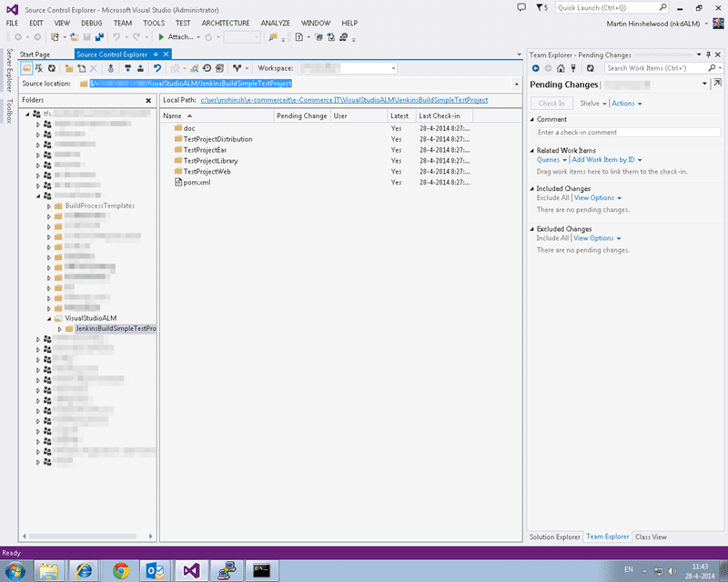Screen dimensions: 728x582
Task: Click the Open File toolbar icon
Action: click(75, 37)
